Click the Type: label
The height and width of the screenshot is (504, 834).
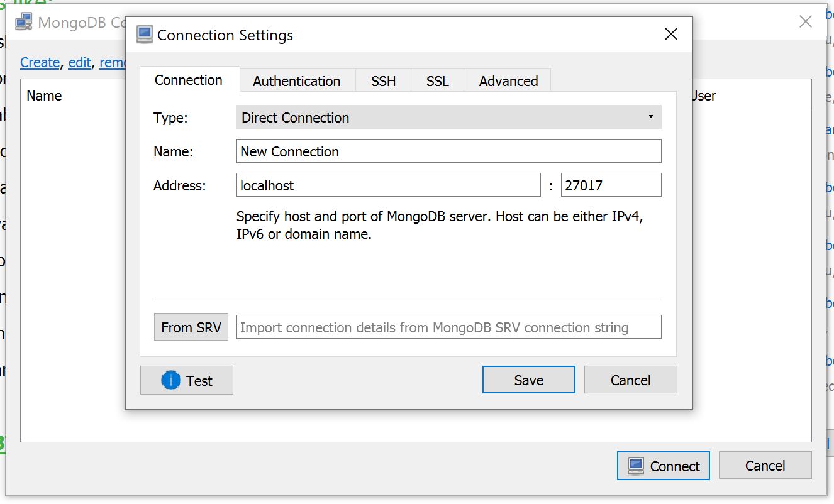(x=170, y=118)
